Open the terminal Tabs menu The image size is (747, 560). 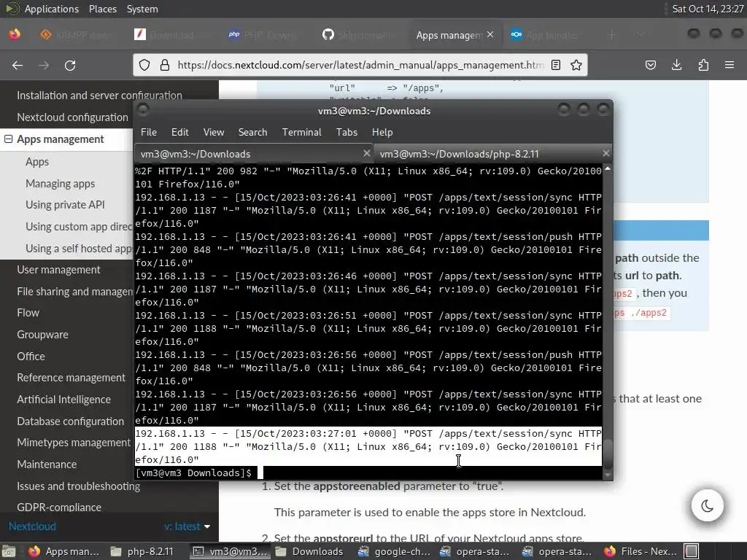coord(347,132)
